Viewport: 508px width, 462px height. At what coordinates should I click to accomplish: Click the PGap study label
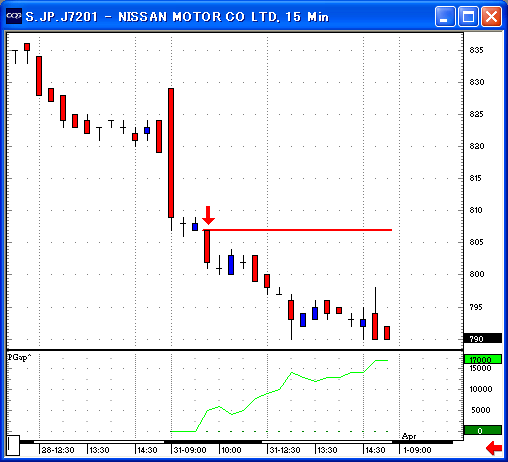point(19,357)
